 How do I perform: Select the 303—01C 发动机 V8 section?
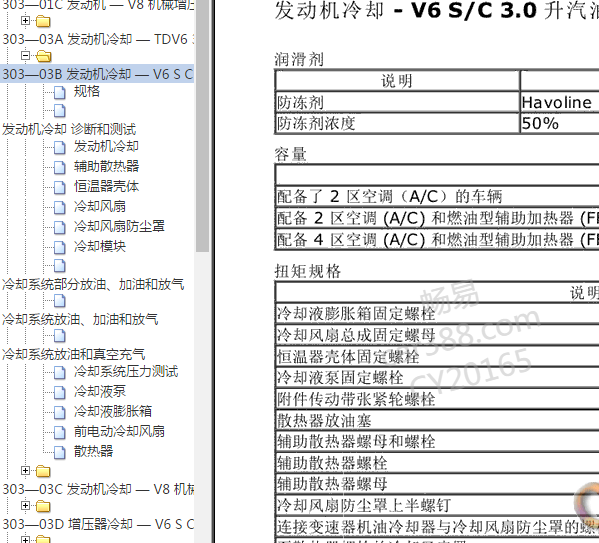point(98,5)
